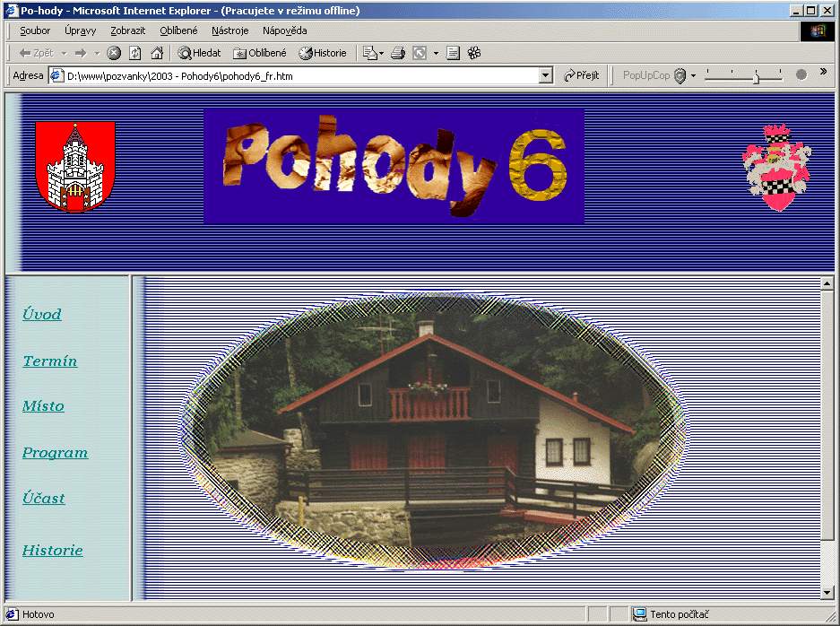
Task: Click the Přejít go button
Action: [581, 75]
